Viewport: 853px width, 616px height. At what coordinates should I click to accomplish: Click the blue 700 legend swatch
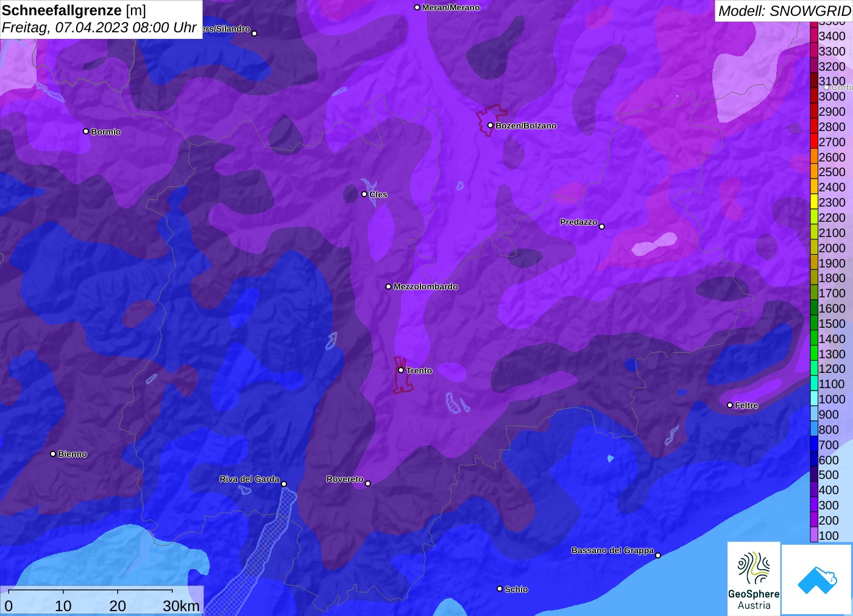coord(814,445)
